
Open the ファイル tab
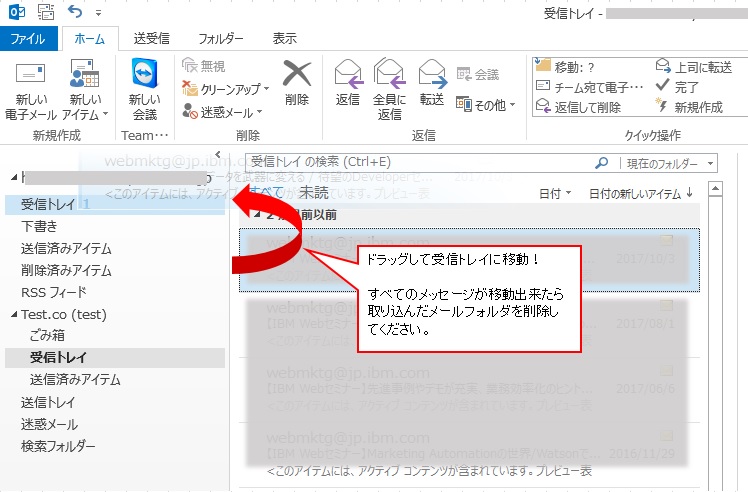(28, 38)
